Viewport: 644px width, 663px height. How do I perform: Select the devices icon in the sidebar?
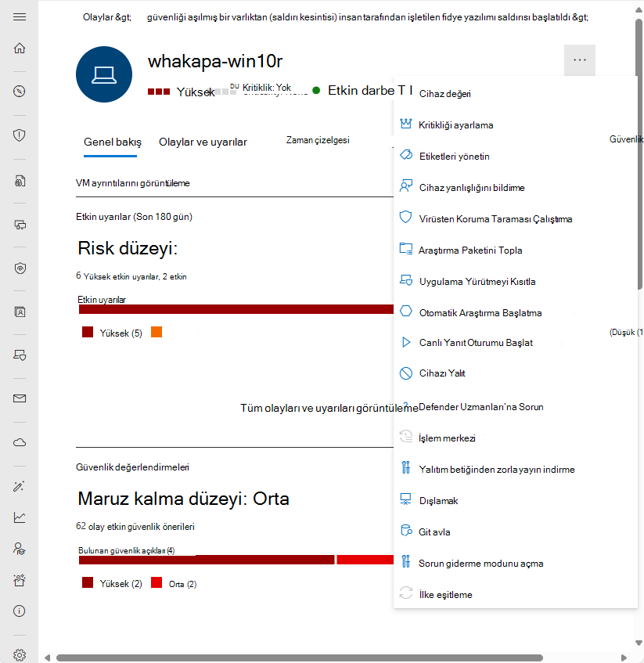(x=20, y=225)
